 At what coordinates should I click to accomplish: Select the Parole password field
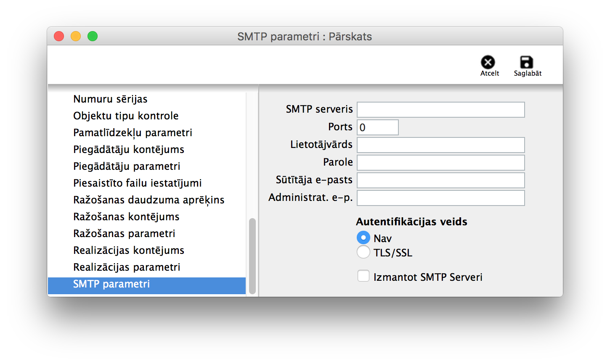tap(440, 163)
